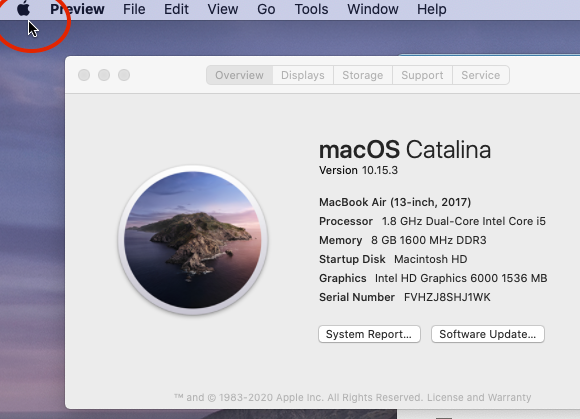Open the Apple menu icon

pos(23,9)
